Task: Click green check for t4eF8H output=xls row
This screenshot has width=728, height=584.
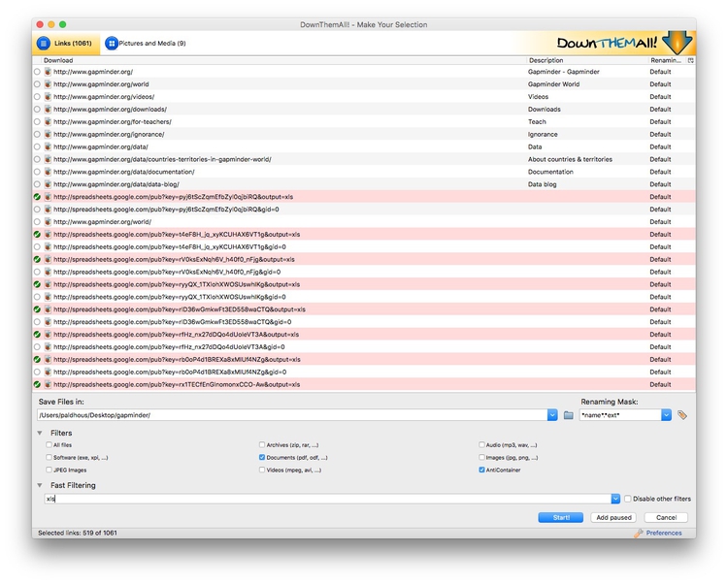Action: [37, 234]
